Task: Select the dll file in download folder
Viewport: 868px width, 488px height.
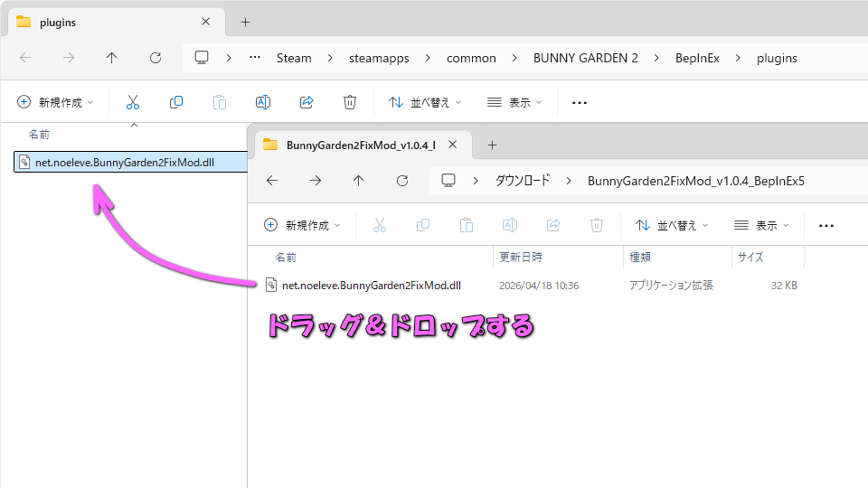Action: click(x=371, y=285)
